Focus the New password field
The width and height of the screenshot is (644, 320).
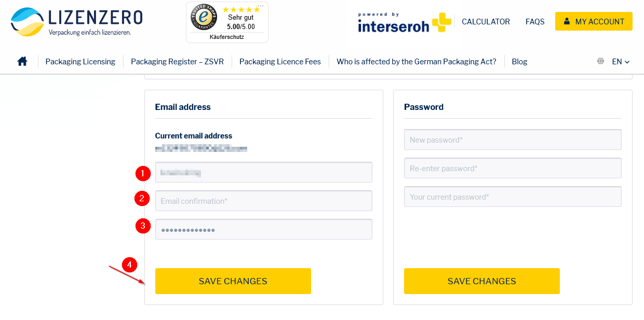tap(513, 140)
